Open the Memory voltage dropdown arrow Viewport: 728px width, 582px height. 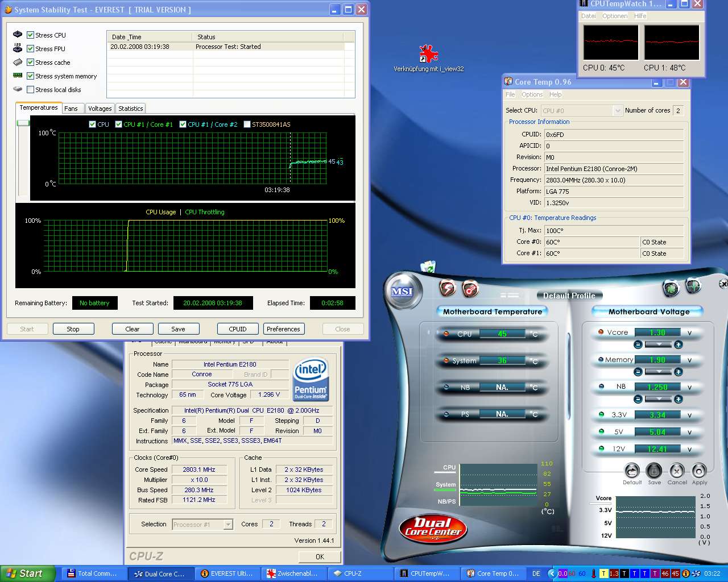point(658,372)
